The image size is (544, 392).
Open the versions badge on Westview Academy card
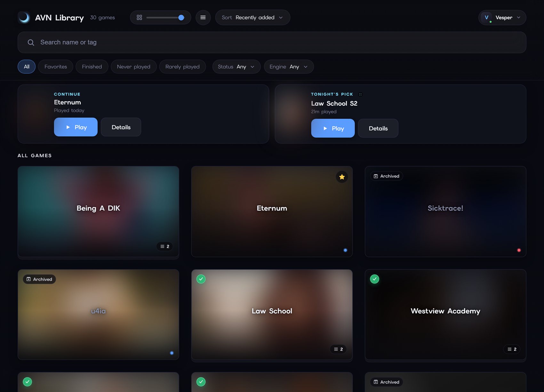click(x=512, y=349)
